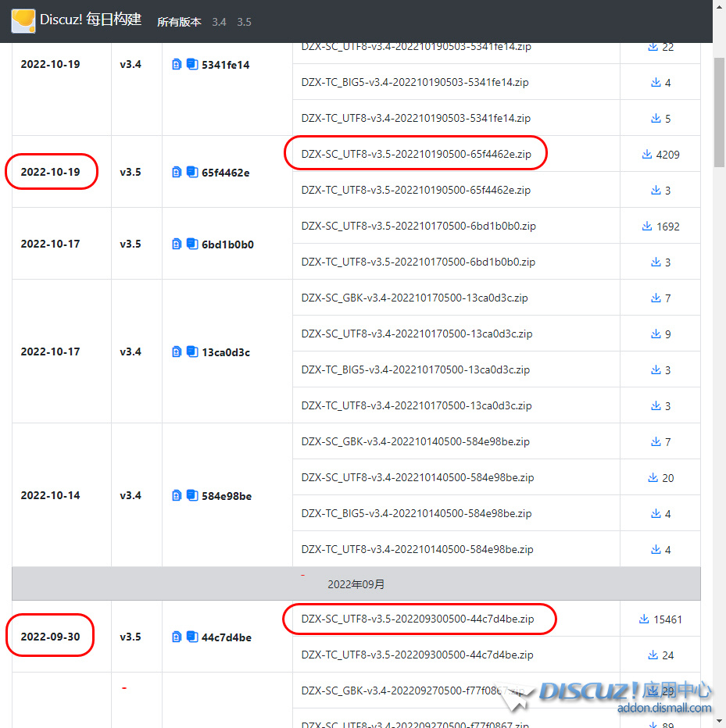Download DZX-TC_BIG5-v3.4-20221019 0503-5341fe14.zip
726x728 pixels.
pos(415,82)
